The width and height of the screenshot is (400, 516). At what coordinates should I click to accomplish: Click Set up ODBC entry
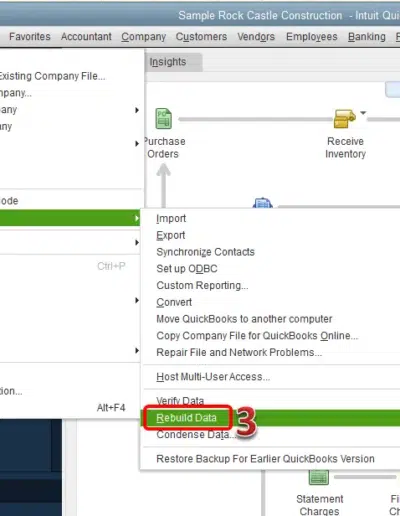[187, 269]
